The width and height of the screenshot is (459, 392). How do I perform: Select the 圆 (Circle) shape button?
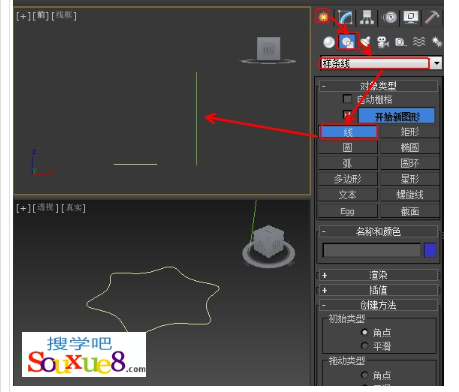(x=348, y=147)
